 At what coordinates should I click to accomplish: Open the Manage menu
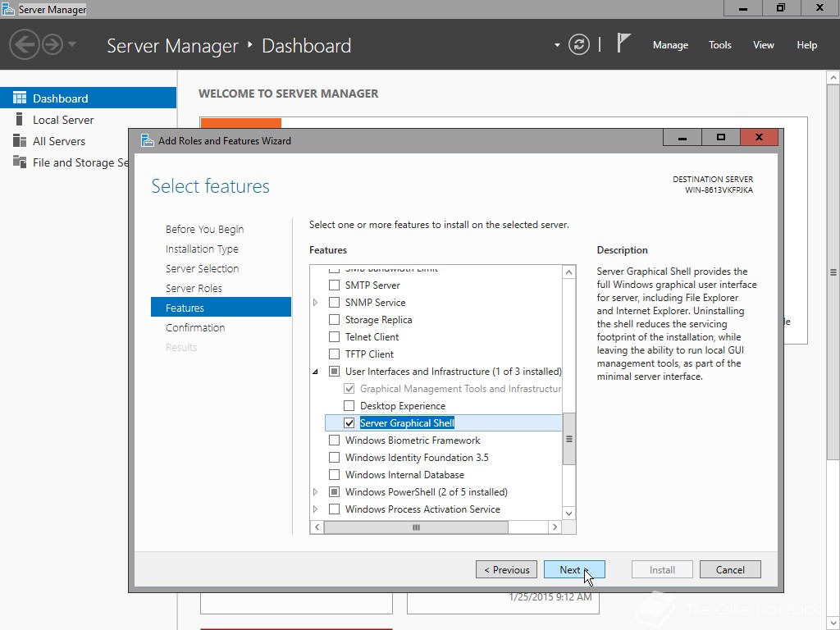(x=670, y=45)
